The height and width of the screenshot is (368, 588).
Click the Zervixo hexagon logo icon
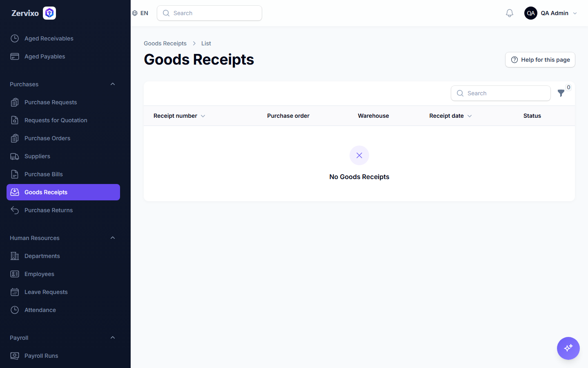click(x=49, y=13)
